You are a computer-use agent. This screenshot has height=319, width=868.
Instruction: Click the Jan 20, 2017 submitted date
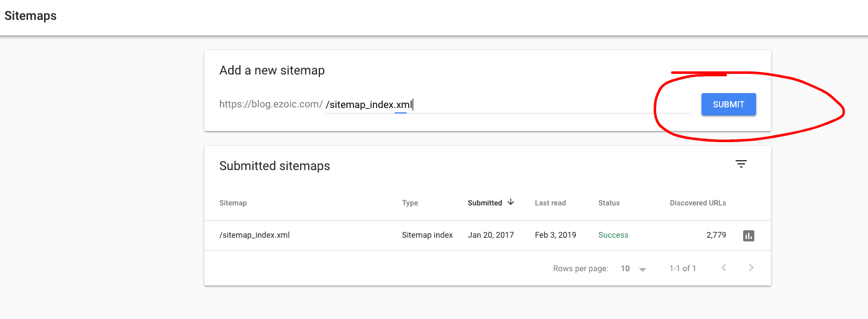click(491, 235)
